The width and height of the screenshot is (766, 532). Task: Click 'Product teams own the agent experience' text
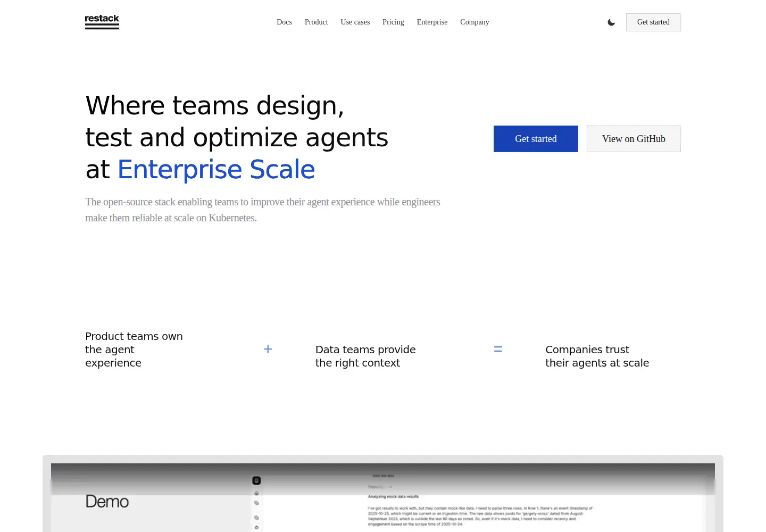(x=134, y=350)
